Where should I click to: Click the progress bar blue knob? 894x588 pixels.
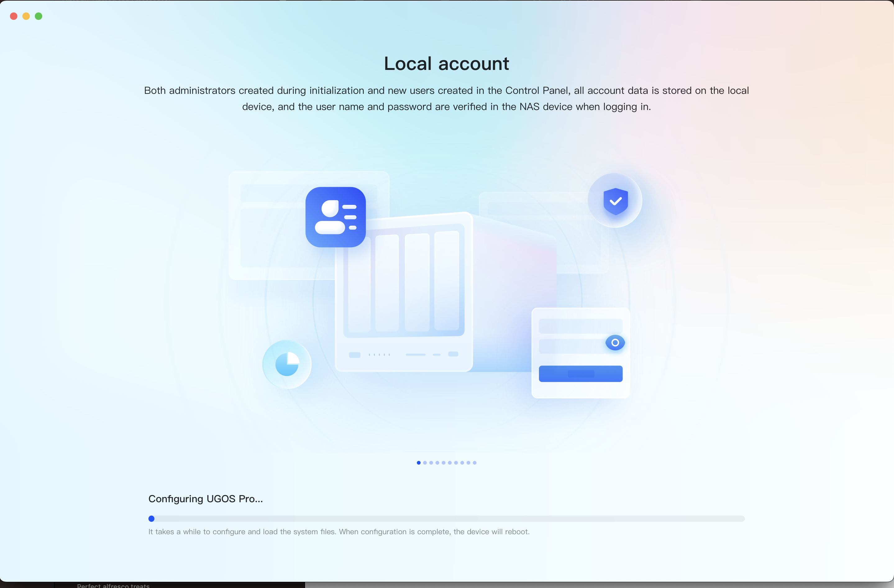(151, 518)
